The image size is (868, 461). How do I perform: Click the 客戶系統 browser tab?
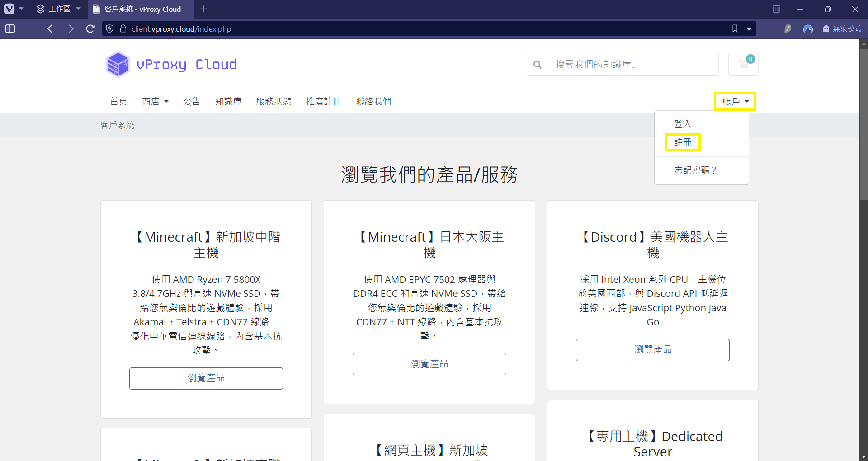click(138, 9)
